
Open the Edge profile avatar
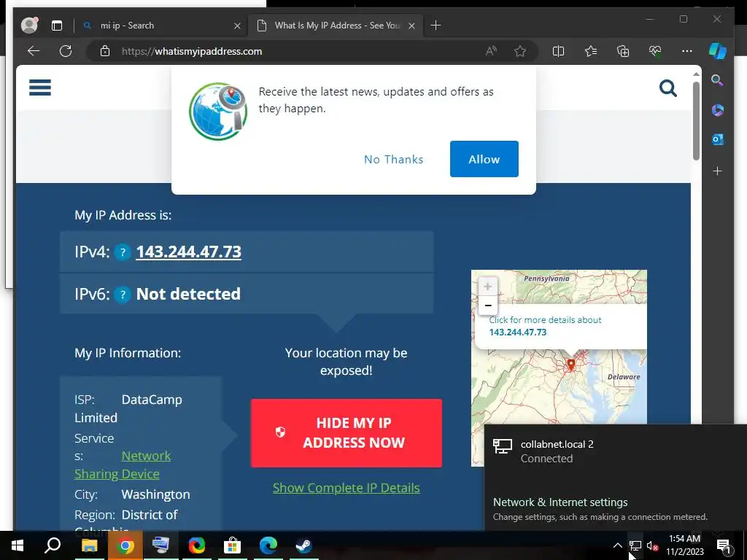click(x=29, y=26)
